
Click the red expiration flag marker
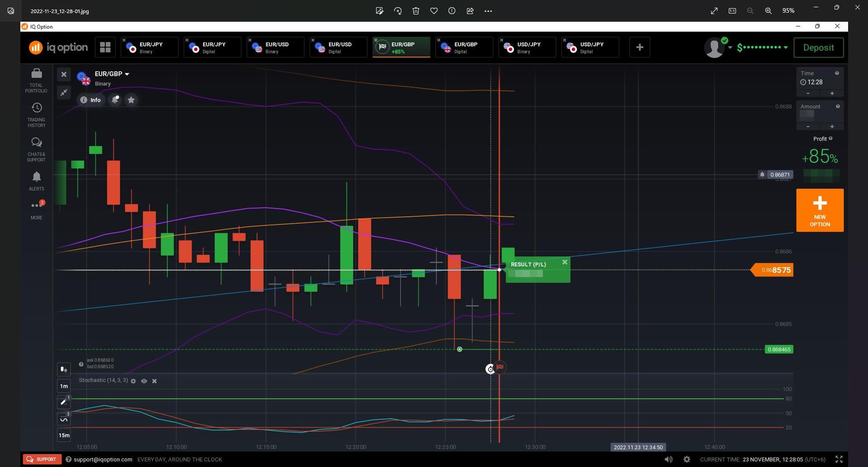pyautogui.click(x=500, y=367)
